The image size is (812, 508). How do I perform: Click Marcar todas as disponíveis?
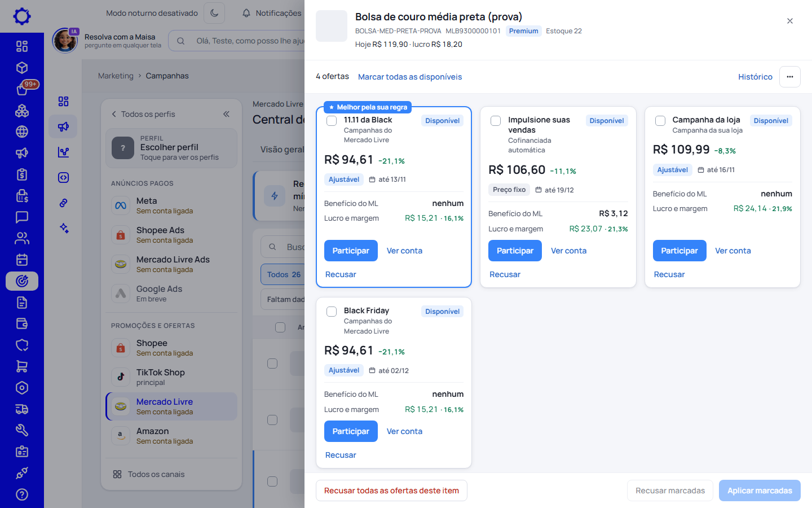click(410, 77)
